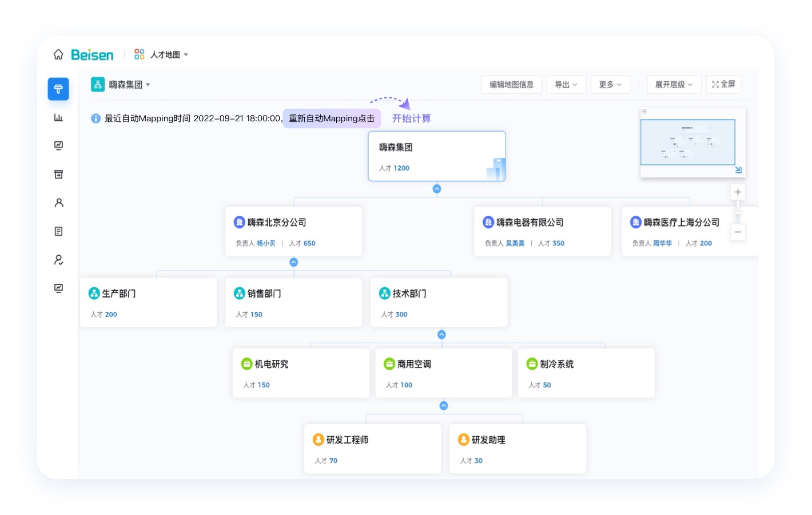Click the zoom out minus button
Image resolution: width=812 pixels, height=515 pixels.
pos(738,232)
